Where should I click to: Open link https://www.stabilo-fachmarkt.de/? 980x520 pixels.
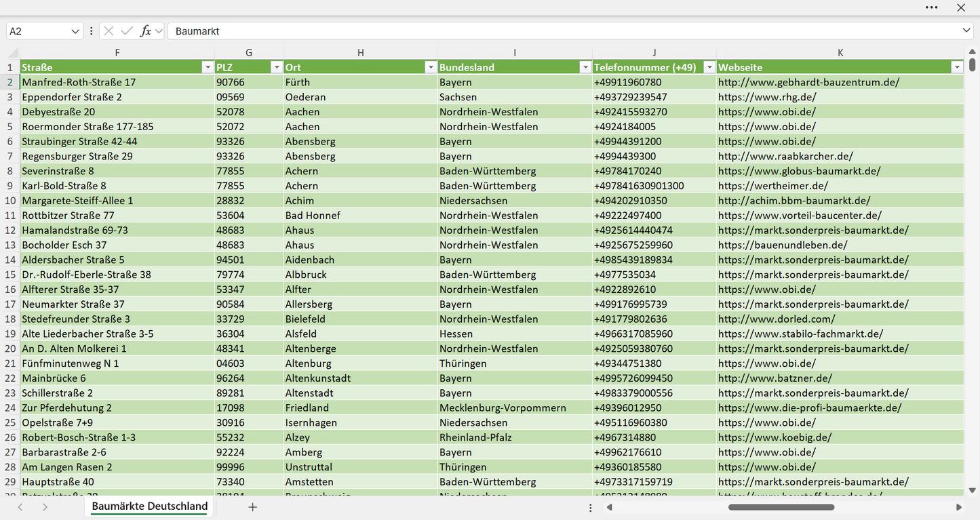click(x=800, y=334)
